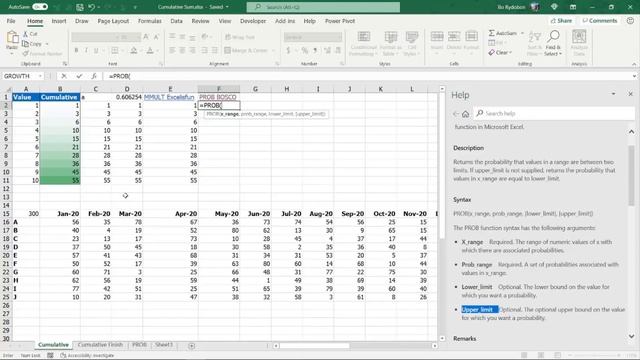
Task: Click the Comma Style icon
Action: click(316, 51)
